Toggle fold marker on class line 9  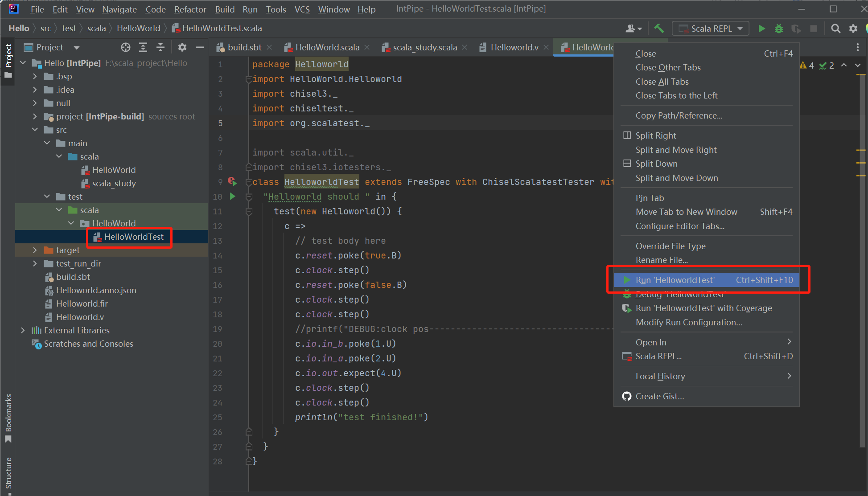[249, 182]
